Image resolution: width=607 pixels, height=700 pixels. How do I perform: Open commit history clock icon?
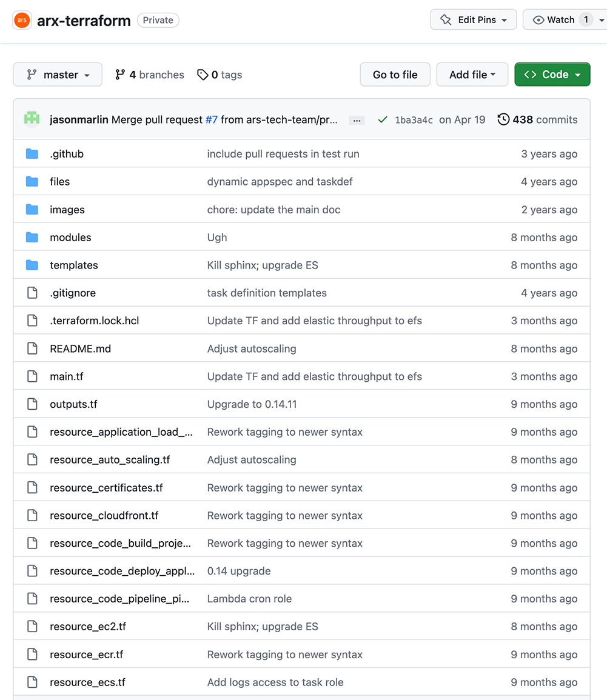pyautogui.click(x=503, y=119)
